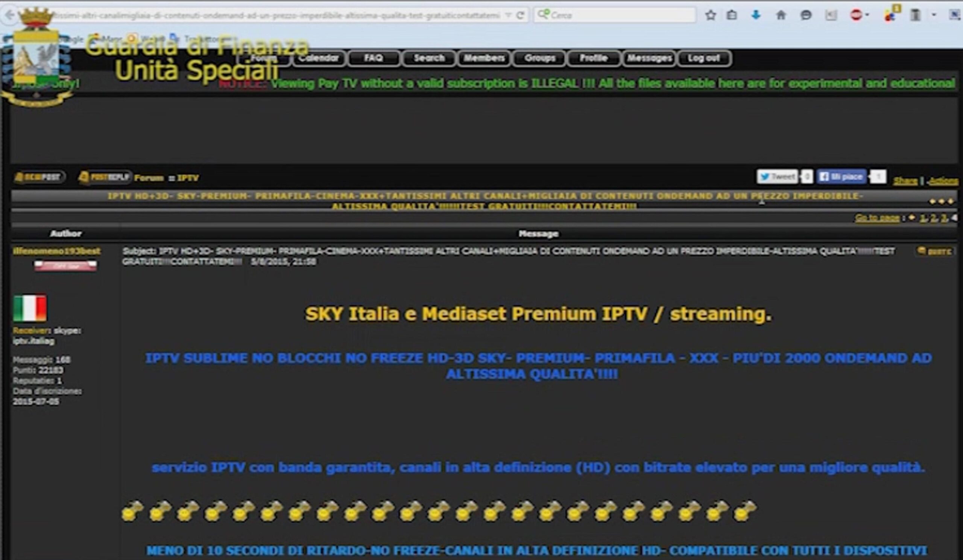Click the registration date 2015-07-05
The image size is (963, 560).
[x=36, y=401]
